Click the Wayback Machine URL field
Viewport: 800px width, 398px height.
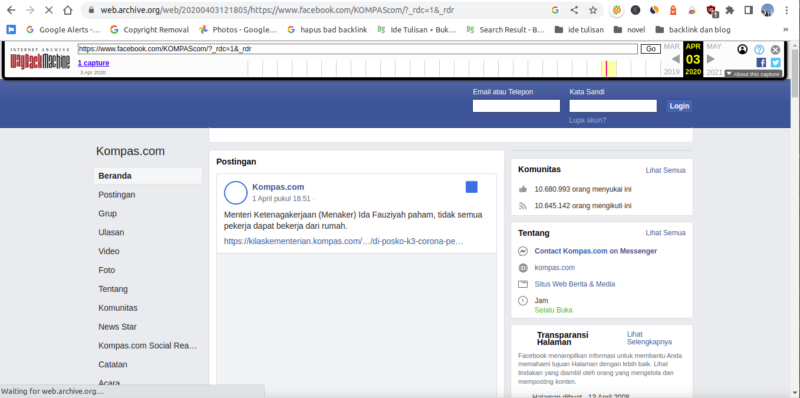click(x=358, y=49)
